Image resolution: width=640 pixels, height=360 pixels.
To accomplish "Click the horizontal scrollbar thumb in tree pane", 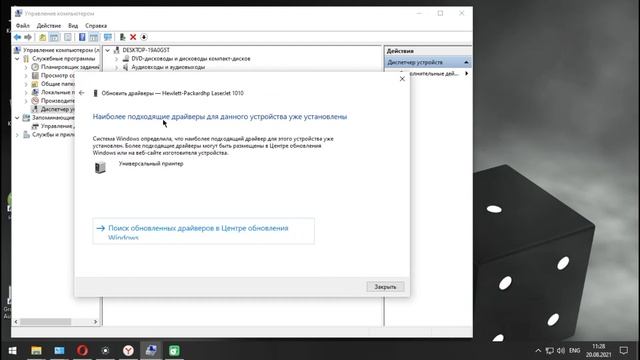I will pos(45,322).
